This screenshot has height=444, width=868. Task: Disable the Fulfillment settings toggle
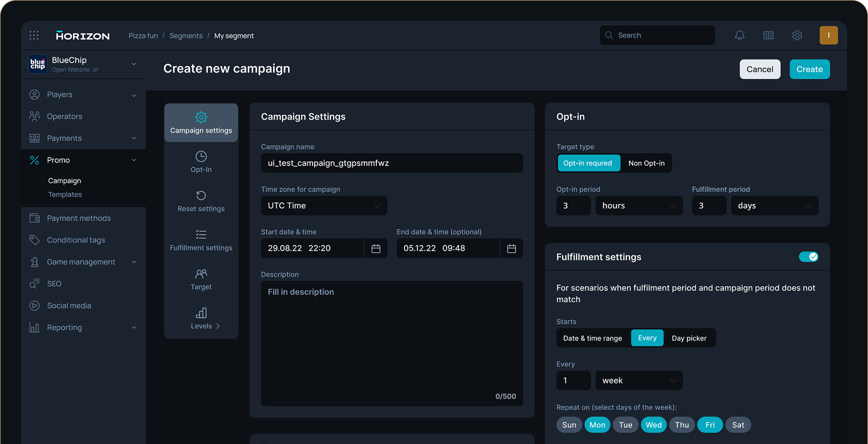click(x=808, y=257)
